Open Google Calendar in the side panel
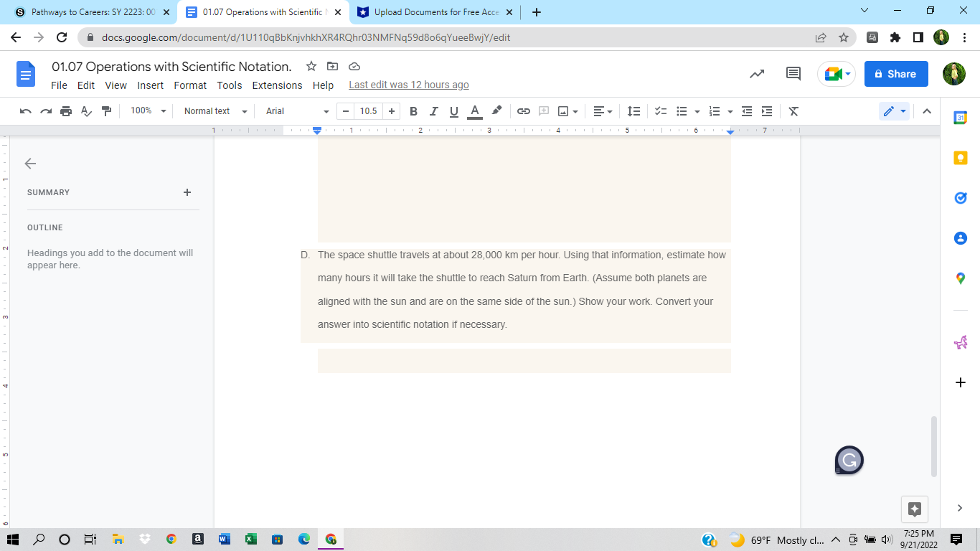 [x=961, y=118]
